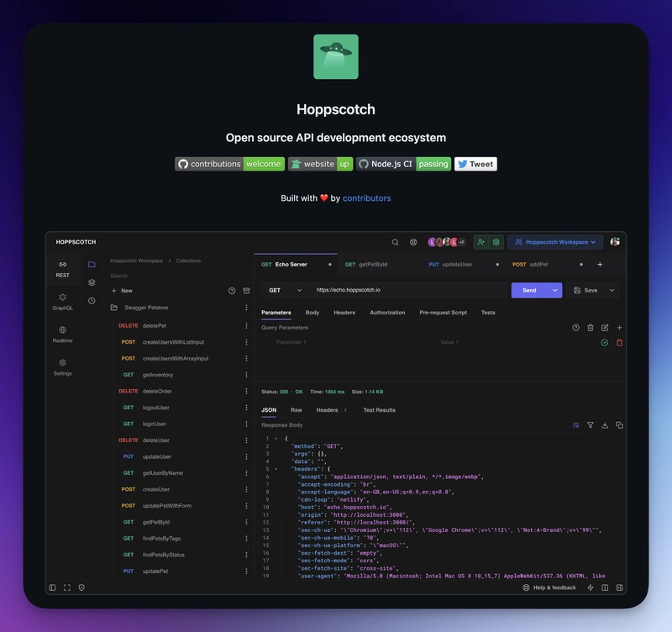Focus the collections Search field
This screenshot has width=672, height=632.
(180, 276)
